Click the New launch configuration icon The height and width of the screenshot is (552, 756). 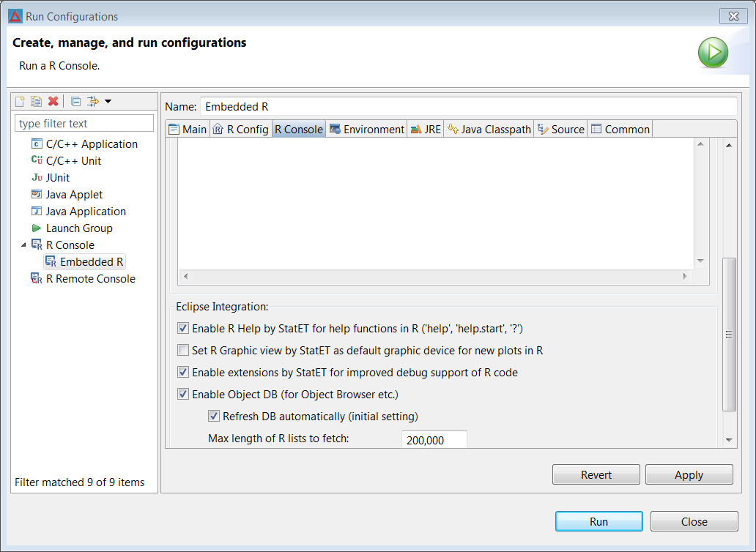point(20,101)
